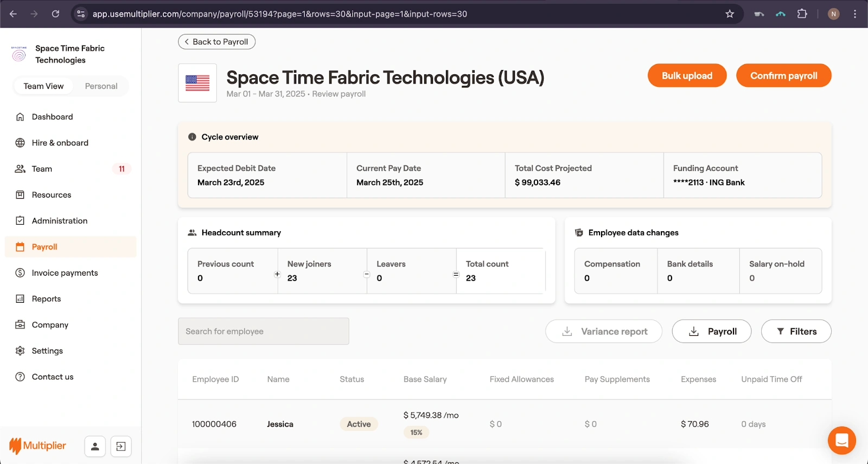Click the Space Time Fabric company logo

coord(19,54)
